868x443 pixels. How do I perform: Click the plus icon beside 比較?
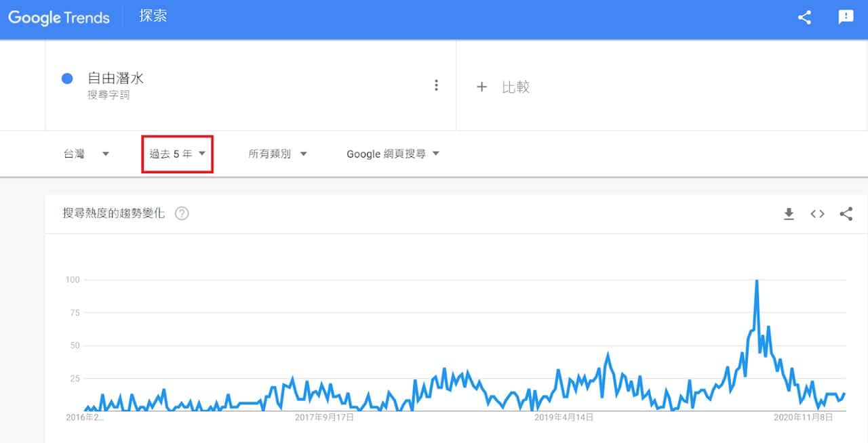pyautogui.click(x=481, y=87)
